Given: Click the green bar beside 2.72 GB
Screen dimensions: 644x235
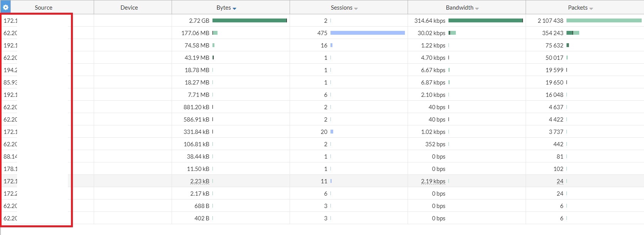Looking at the screenshot, I should [x=250, y=20].
